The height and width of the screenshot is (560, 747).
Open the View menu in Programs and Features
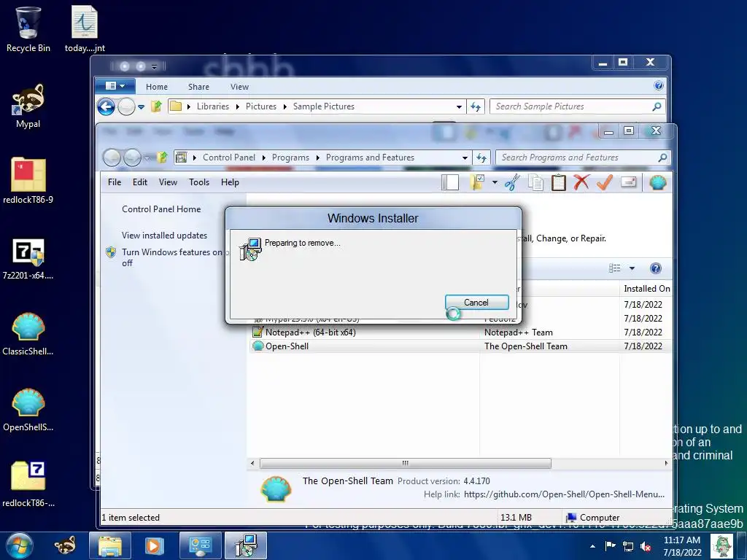pos(168,182)
